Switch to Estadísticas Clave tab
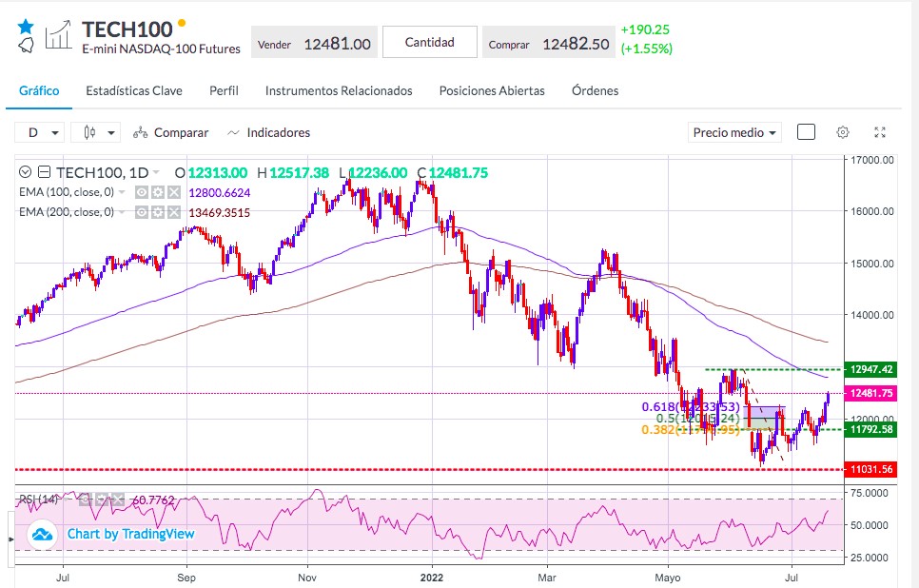This screenshot has height=588, width=919. click(133, 91)
